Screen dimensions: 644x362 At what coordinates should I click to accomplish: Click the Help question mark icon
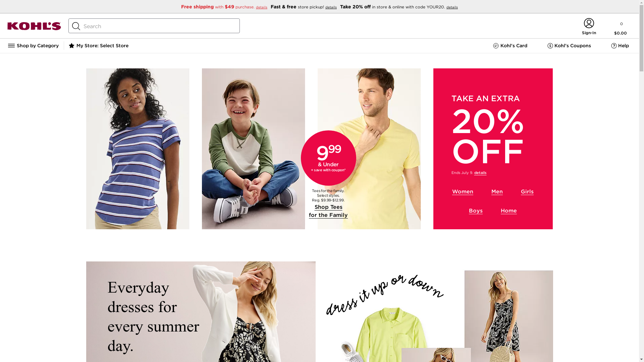point(614,46)
